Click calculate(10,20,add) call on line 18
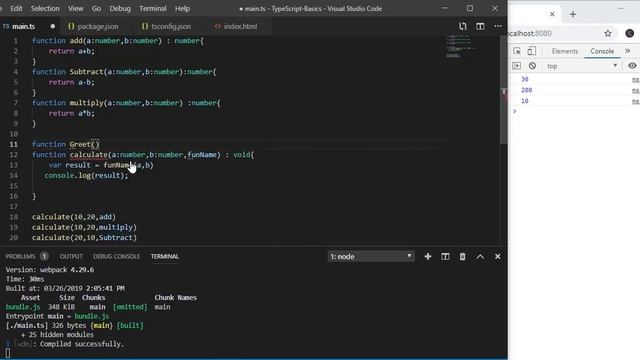The height and width of the screenshot is (360, 640). [x=74, y=217]
